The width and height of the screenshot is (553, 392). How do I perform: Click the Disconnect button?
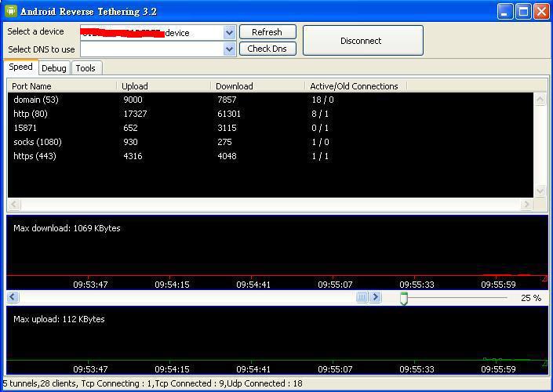point(363,41)
